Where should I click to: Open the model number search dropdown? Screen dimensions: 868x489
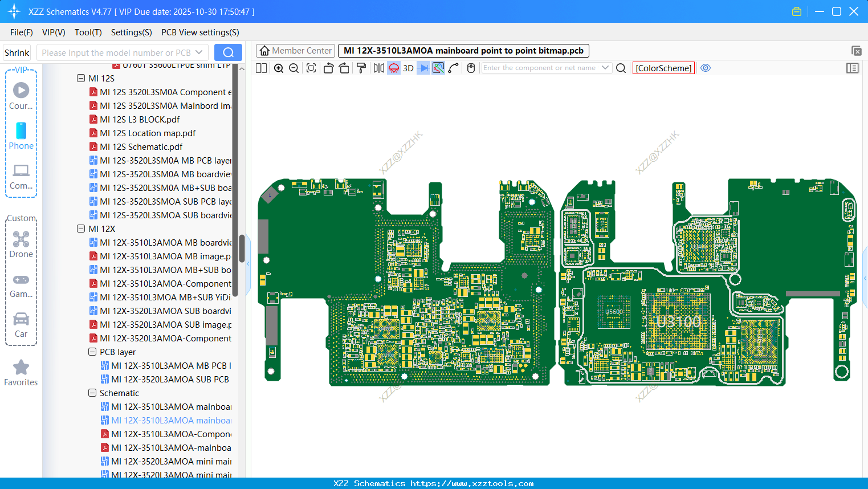[x=199, y=52]
